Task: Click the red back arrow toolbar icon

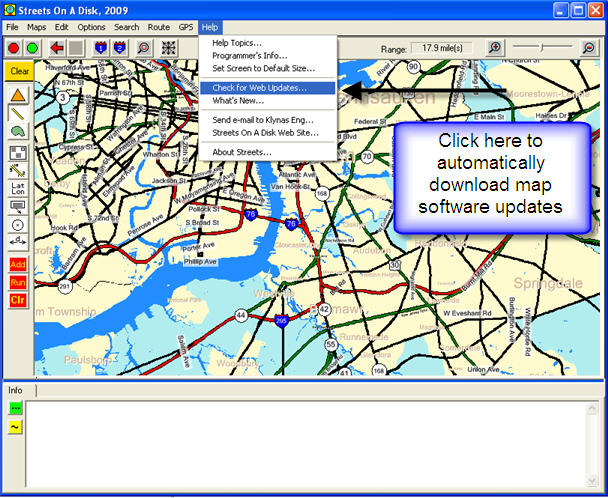Action: tap(57, 48)
